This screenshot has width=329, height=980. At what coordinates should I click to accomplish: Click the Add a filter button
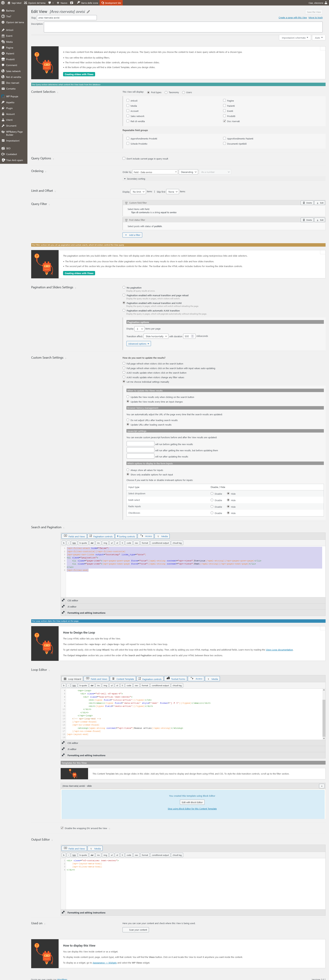click(133, 235)
